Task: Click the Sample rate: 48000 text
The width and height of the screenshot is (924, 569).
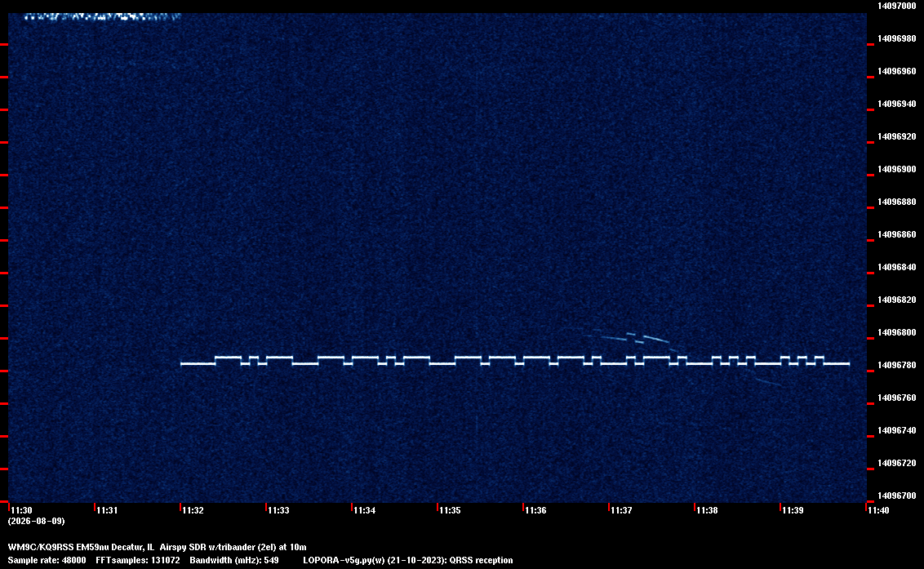Action: coord(47,560)
